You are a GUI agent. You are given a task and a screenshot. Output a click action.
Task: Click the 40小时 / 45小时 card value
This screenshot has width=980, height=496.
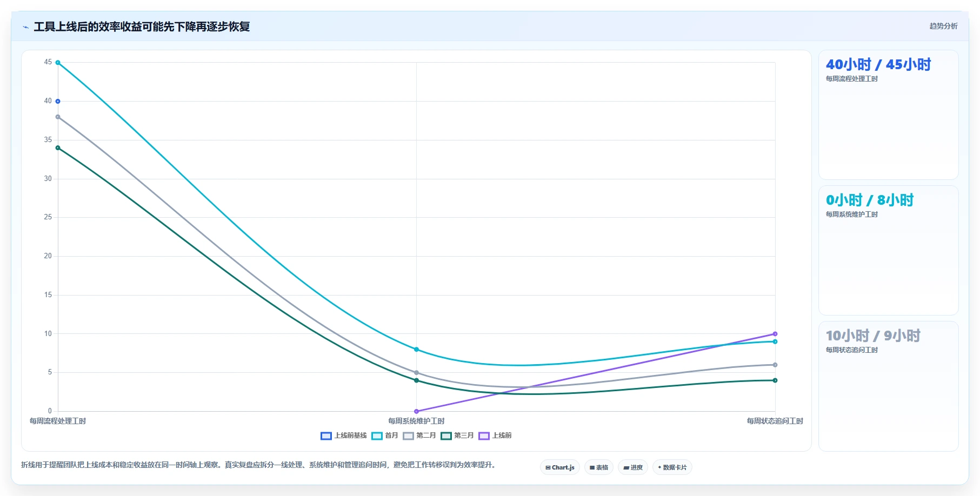click(x=878, y=65)
